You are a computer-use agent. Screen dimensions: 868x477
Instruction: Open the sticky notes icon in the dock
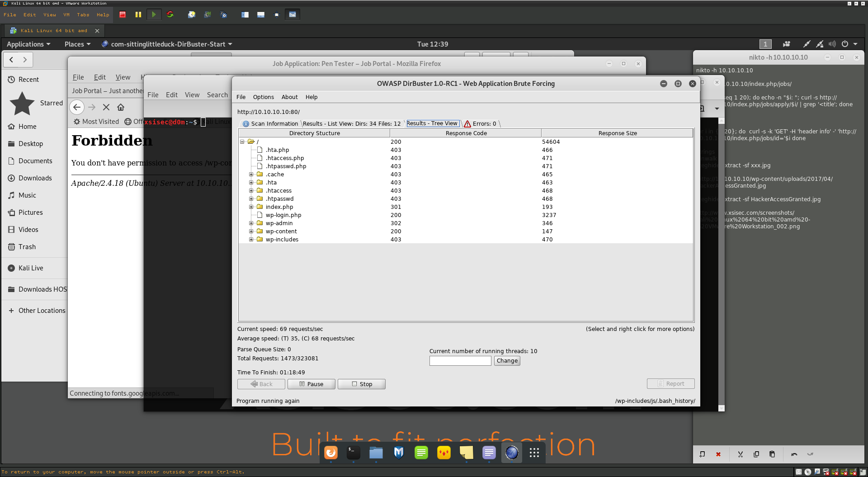(x=467, y=452)
